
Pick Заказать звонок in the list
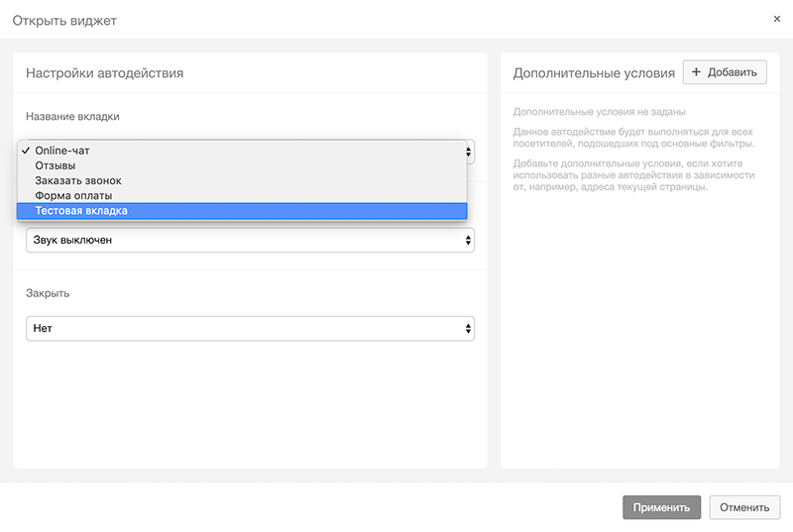(x=242, y=181)
